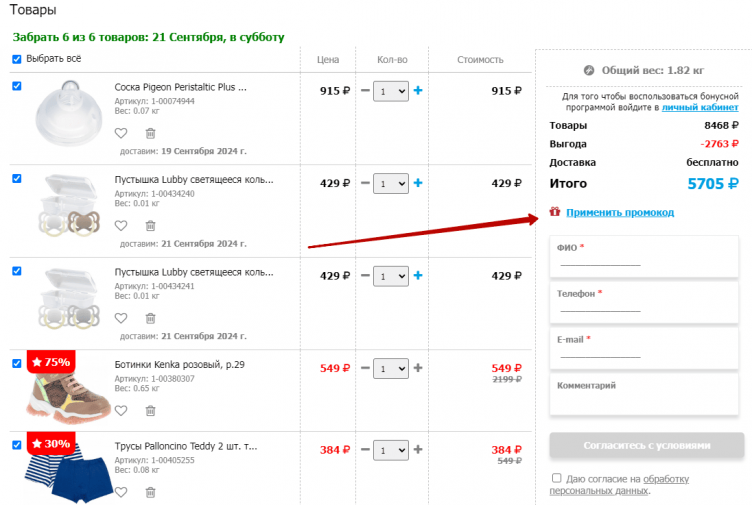Click the ФИО input field

(x=600, y=260)
